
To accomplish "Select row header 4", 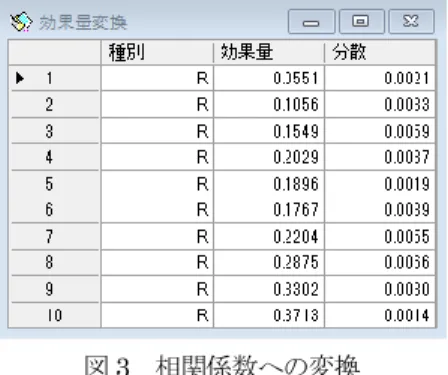I will coord(55,157).
